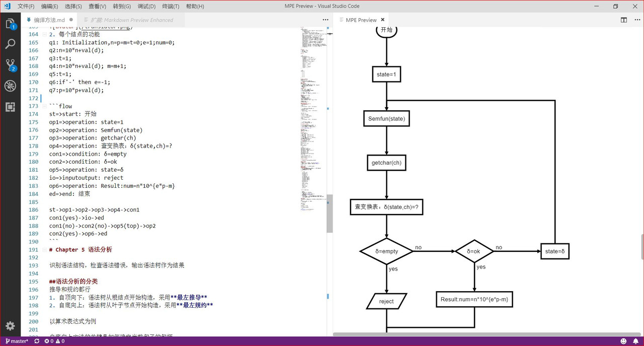Viewport: 644px width, 346px height.
Task: Open more actions for the left editor group
Action: [326, 20]
